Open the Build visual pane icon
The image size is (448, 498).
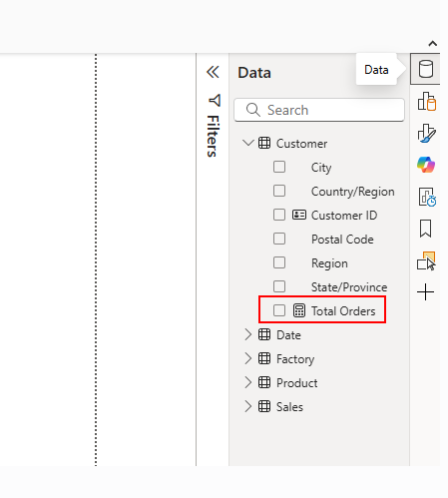click(x=426, y=101)
